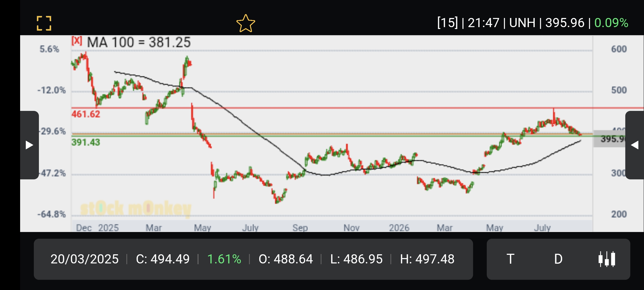Tap the 600 price axis label
The height and width of the screenshot is (290, 644).
point(619,49)
